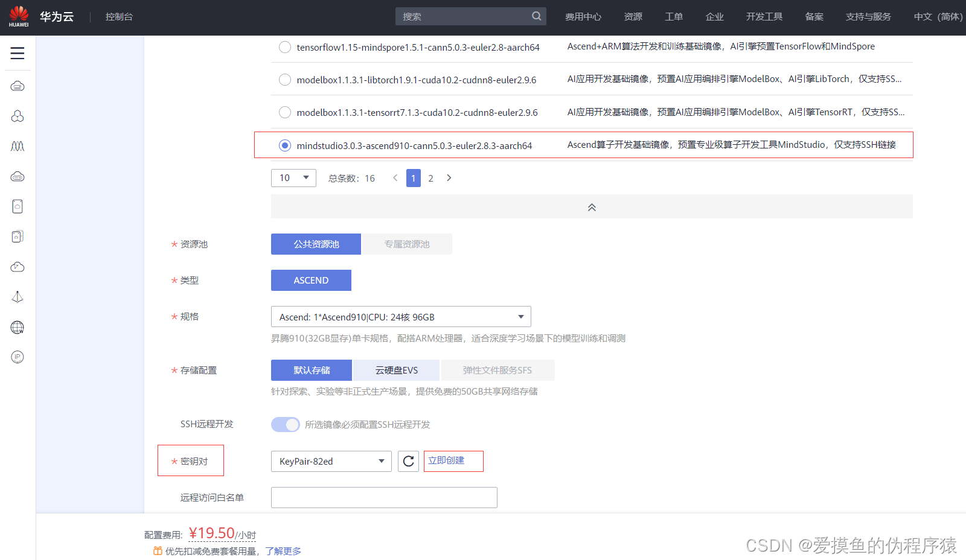Open the 规格 Ascend910 specification dropdown
Screen dimensions: 966x560
click(x=401, y=317)
